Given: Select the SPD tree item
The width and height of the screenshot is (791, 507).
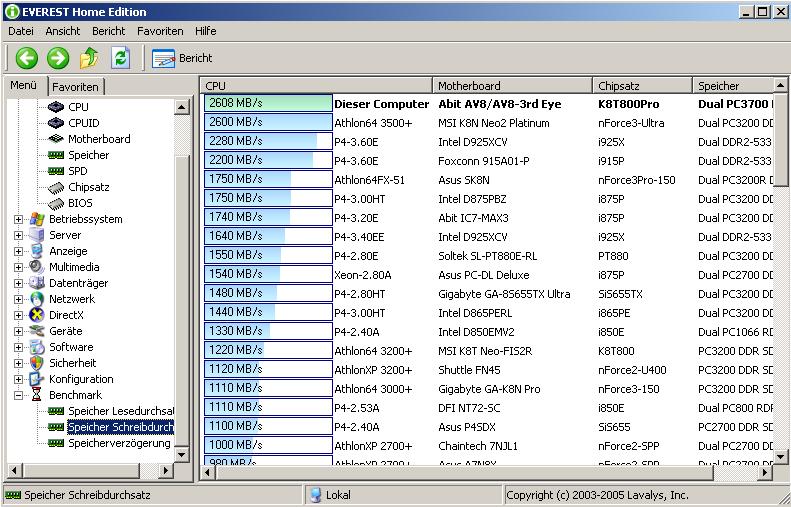Looking at the screenshot, I should click(x=78, y=171).
